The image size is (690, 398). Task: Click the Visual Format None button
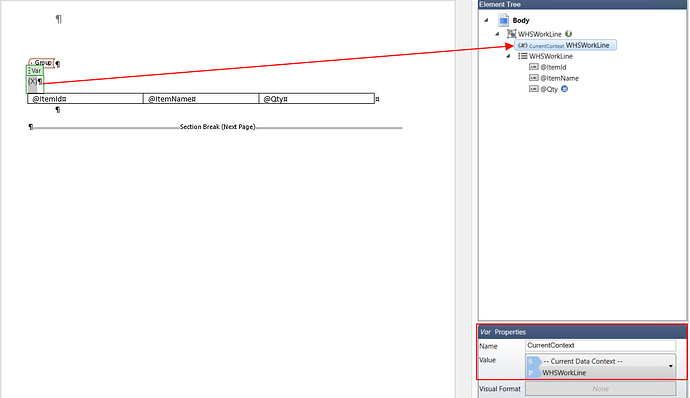tap(600, 389)
